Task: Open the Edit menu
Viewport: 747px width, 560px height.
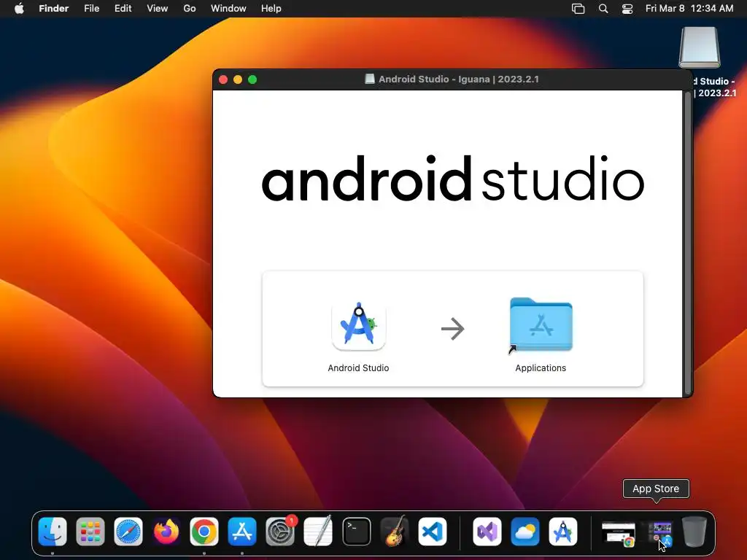Action: pyautogui.click(x=123, y=8)
